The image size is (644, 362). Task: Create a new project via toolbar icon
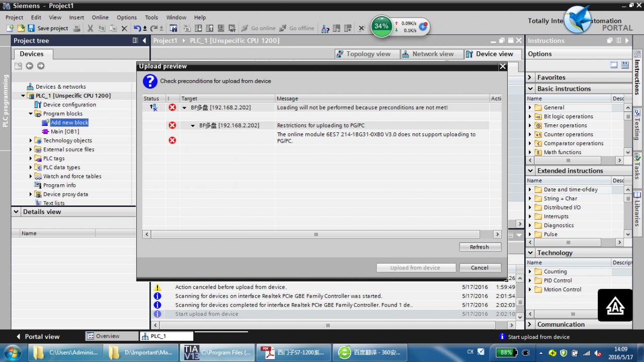pos(10,28)
